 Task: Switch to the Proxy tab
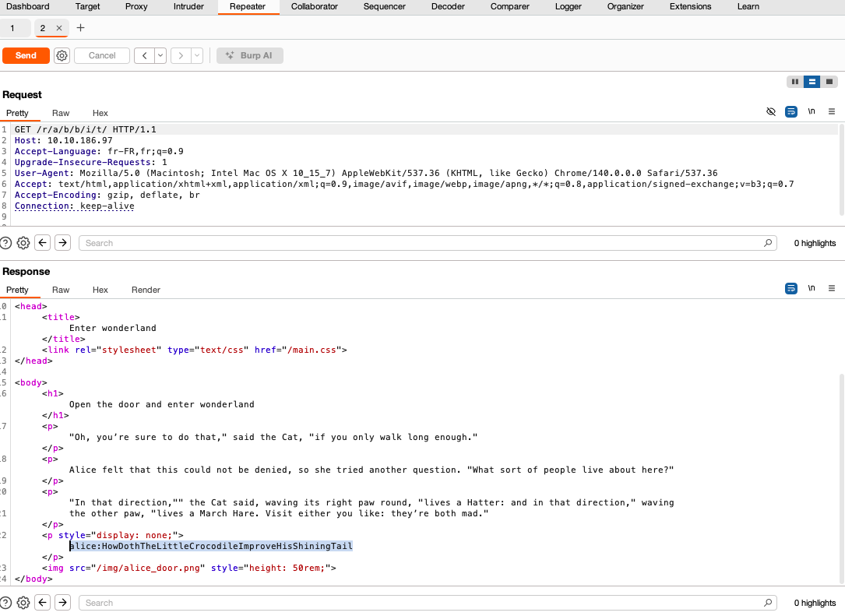tap(136, 6)
